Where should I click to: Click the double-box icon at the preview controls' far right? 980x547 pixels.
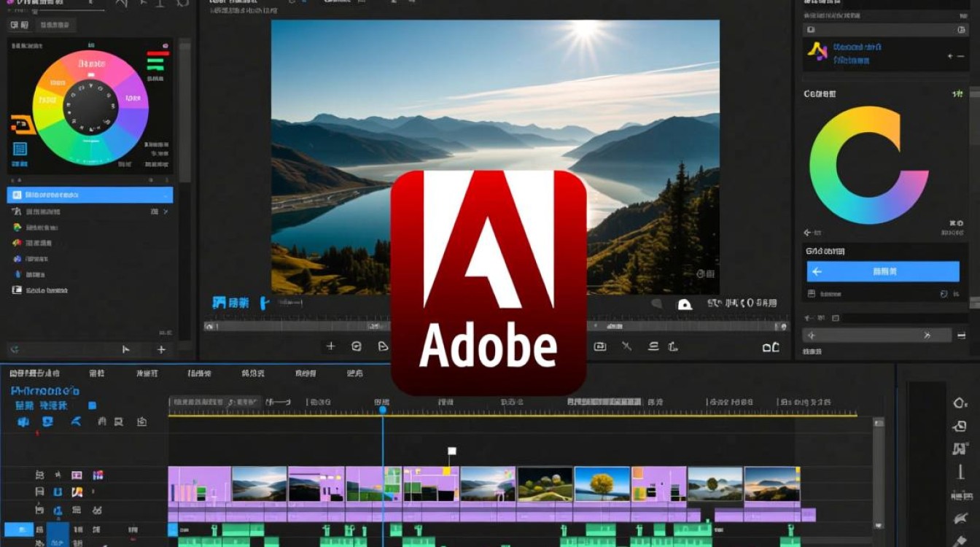tap(771, 347)
